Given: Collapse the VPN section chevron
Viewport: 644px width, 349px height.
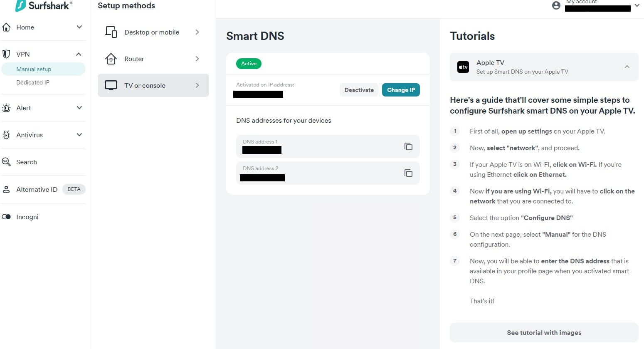Looking at the screenshot, I should pyautogui.click(x=79, y=54).
